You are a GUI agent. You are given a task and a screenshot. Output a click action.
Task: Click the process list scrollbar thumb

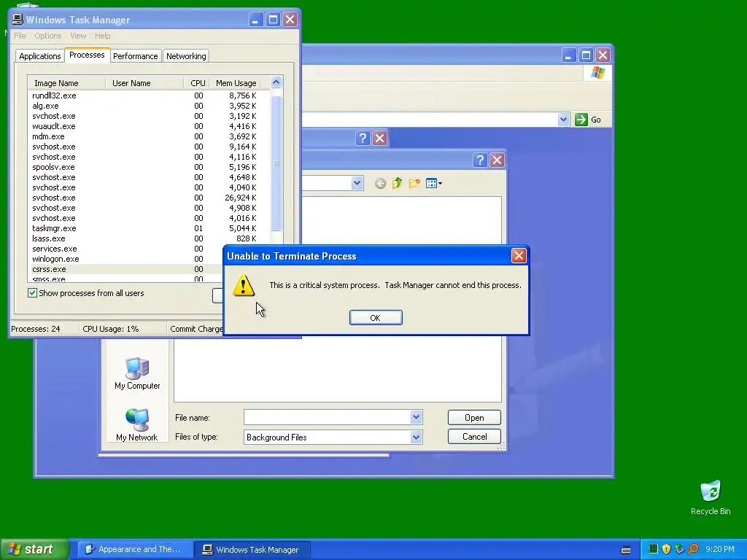(x=276, y=163)
